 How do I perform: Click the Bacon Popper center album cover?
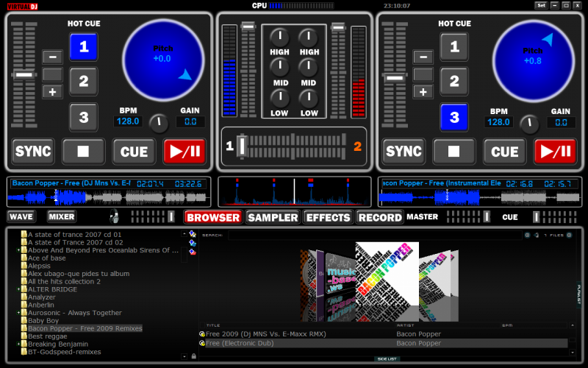[x=387, y=274]
